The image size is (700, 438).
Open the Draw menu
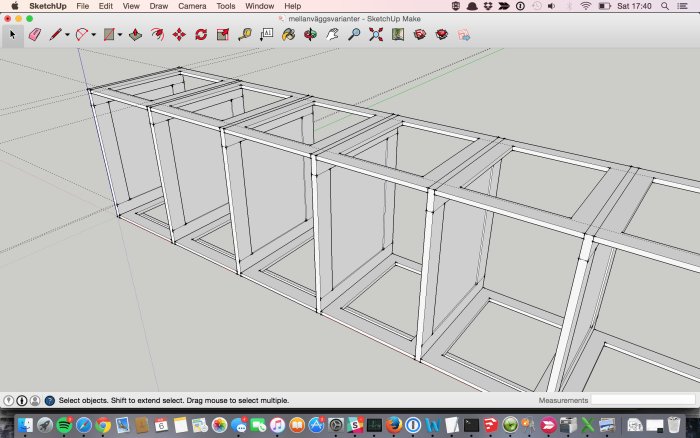point(158,6)
